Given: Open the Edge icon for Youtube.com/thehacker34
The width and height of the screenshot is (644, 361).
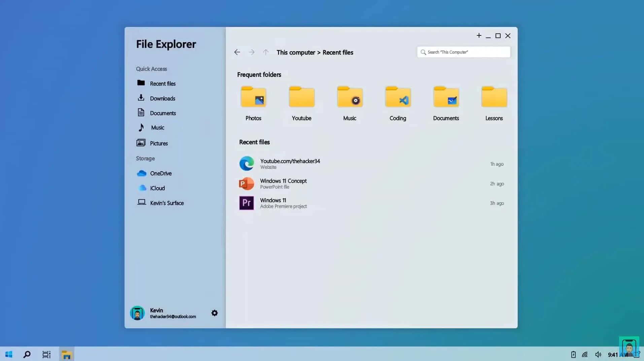Looking at the screenshot, I should click(x=246, y=163).
